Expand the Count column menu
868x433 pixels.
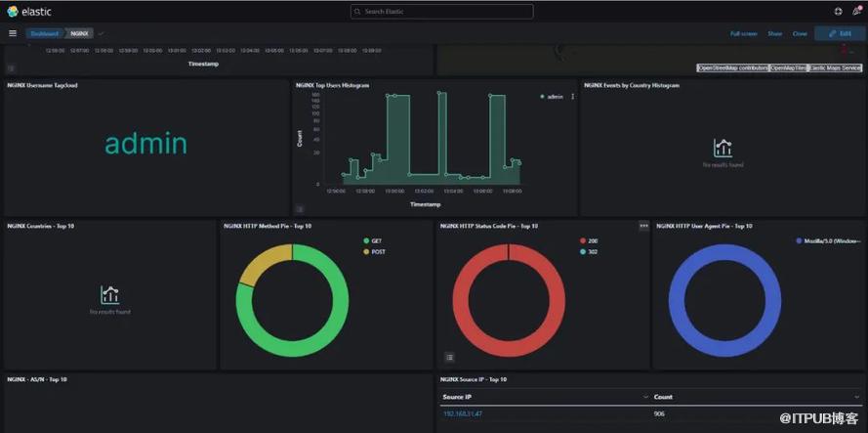tap(856, 397)
